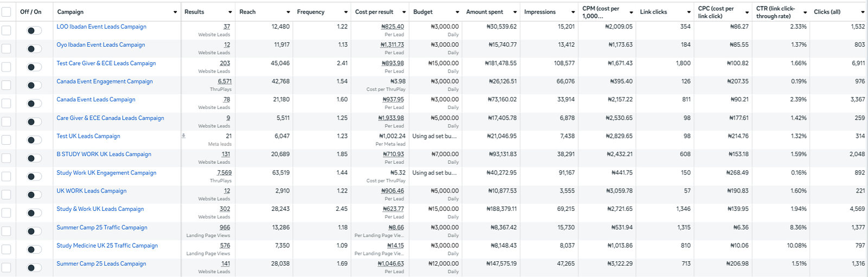Open CTR column dropdown arrow

click(x=805, y=12)
